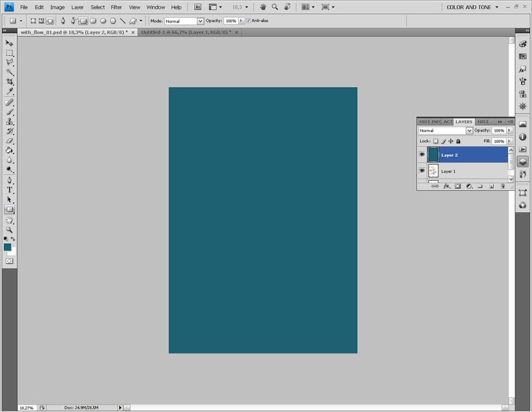Click the teal foreground color swatch
Screen dimensions: 532x412
coord(7,247)
